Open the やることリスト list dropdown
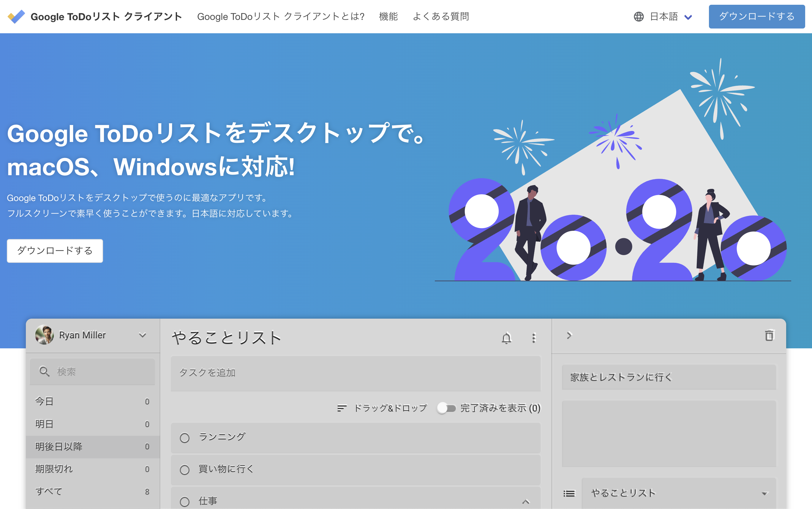The width and height of the screenshot is (812, 509). 679,494
